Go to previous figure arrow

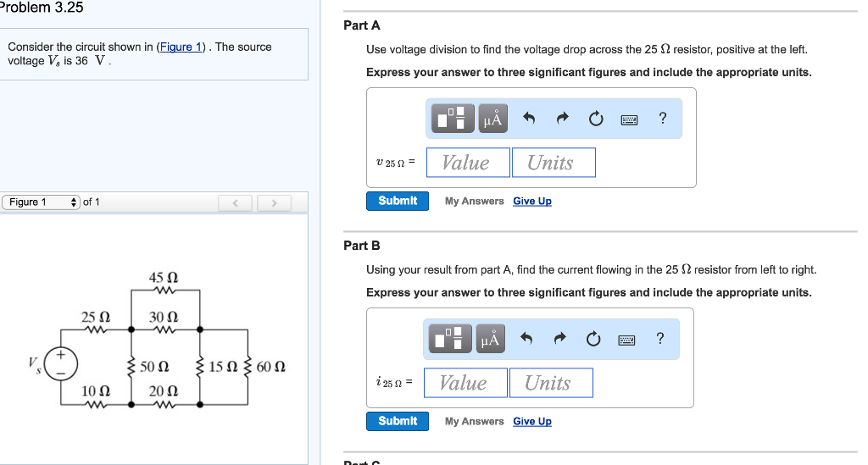236,203
